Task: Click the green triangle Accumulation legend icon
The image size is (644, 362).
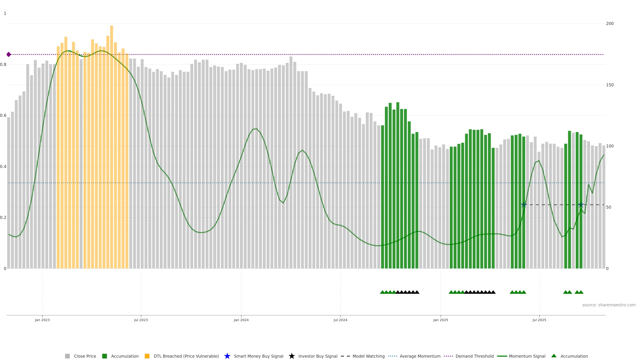Action: (554, 356)
